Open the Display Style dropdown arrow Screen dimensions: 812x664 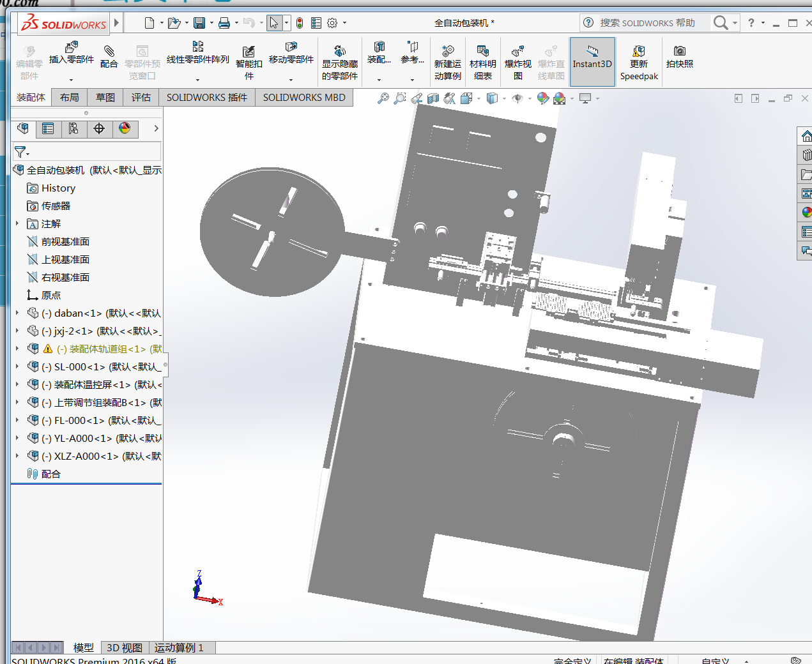[503, 98]
